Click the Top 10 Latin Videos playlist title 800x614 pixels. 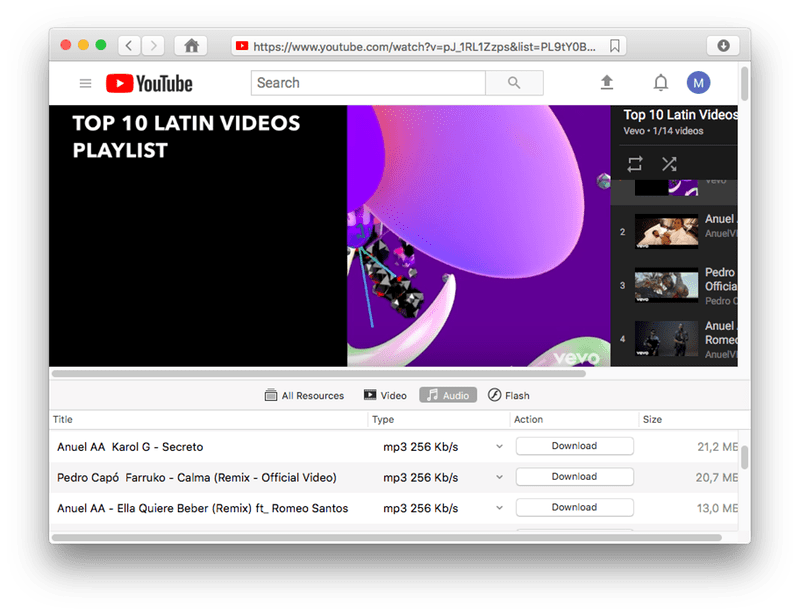coord(680,115)
